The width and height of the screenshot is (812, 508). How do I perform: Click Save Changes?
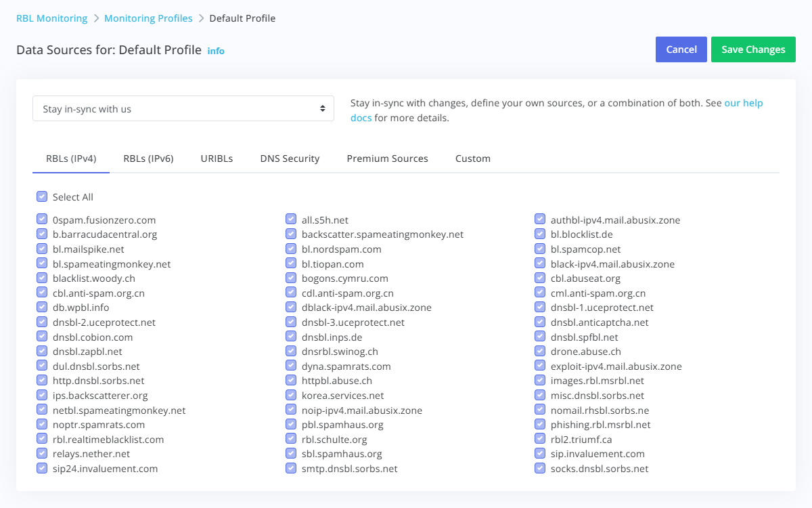point(753,49)
